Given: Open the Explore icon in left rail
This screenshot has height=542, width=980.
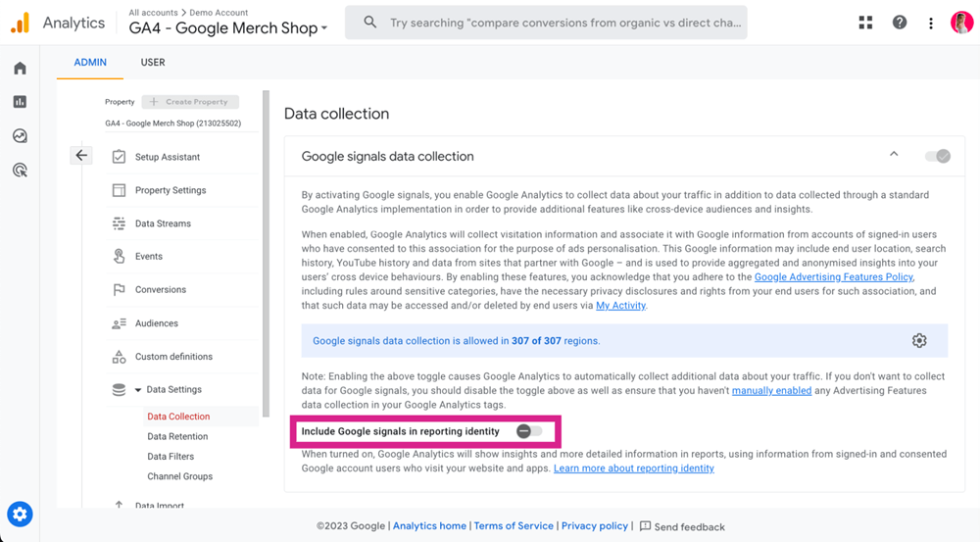Looking at the screenshot, I should pos(20,135).
